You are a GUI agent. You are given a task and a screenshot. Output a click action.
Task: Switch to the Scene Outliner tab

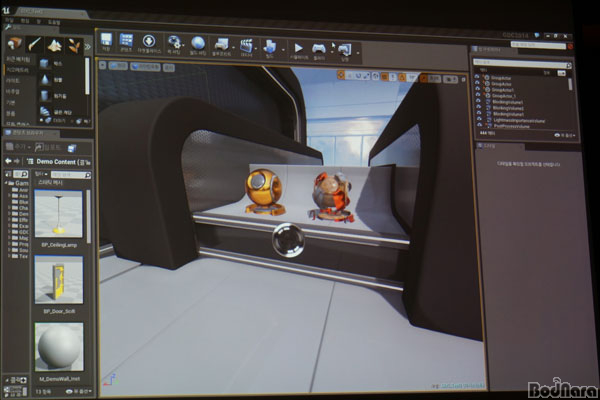click(x=492, y=49)
